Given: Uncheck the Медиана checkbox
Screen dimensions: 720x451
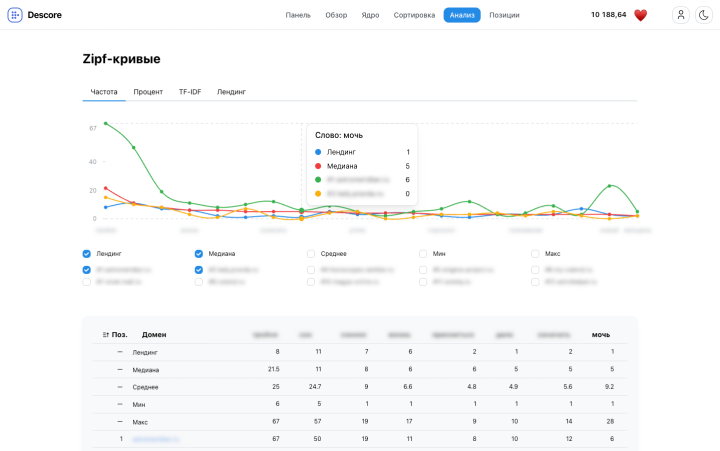Looking at the screenshot, I should point(199,254).
